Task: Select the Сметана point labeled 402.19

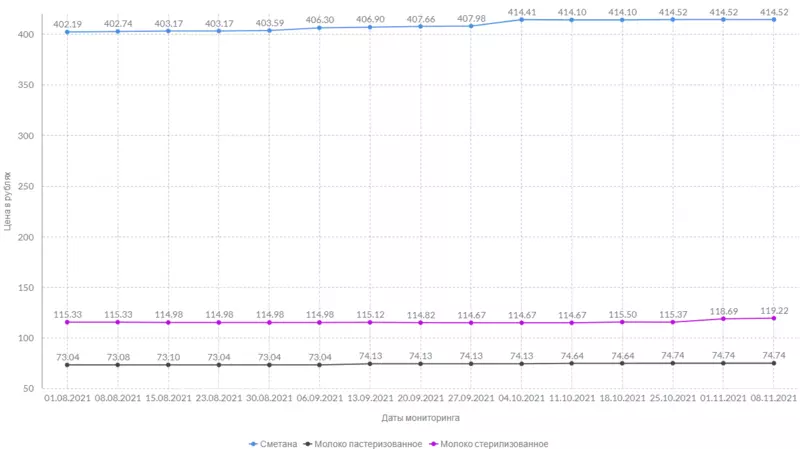Action: 67,32
